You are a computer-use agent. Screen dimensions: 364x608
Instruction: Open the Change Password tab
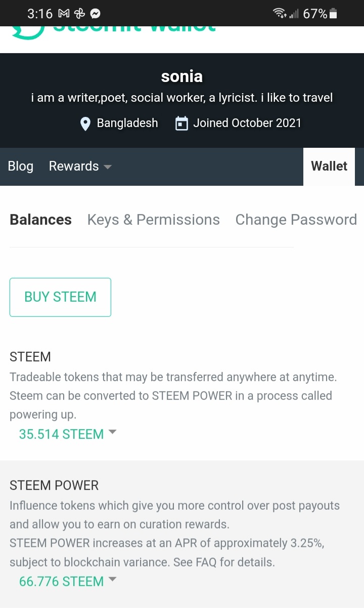pyautogui.click(x=296, y=220)
